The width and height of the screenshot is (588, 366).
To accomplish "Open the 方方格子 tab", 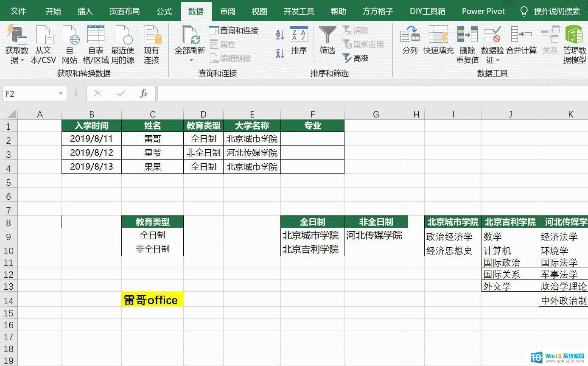I will click(378, 11).
